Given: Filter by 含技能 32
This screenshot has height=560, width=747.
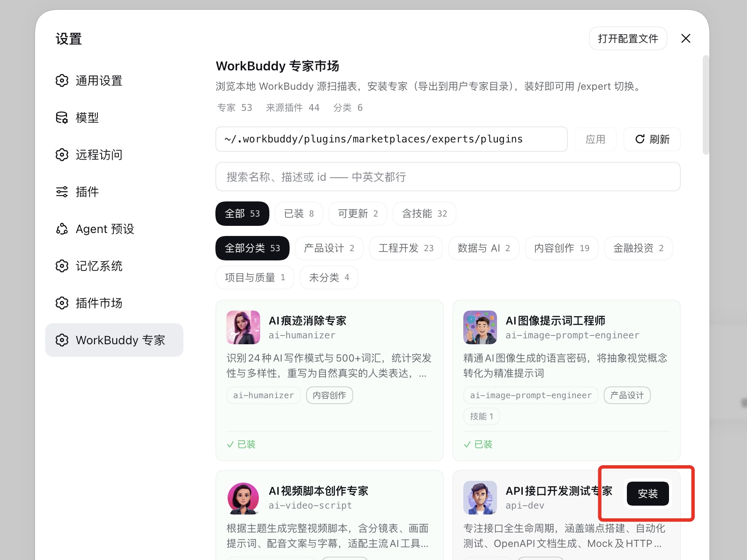Looking at the screenshot, I should [x=425, y=214].
